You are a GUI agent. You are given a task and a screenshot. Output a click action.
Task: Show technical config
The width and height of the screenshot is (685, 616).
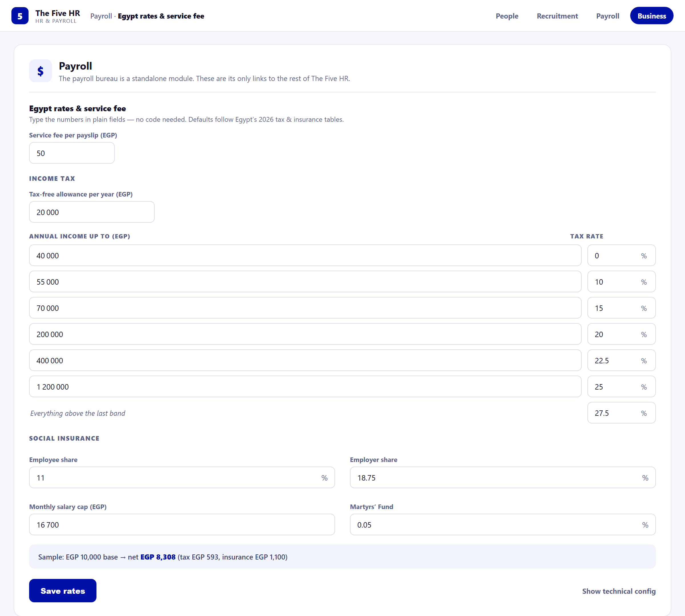[618, 591]
